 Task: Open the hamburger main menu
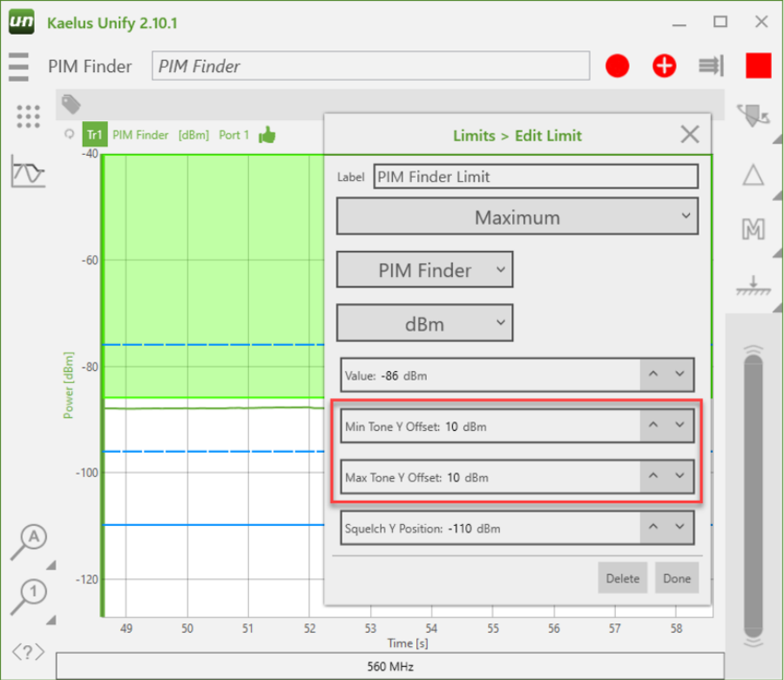(x=18, y=66)
